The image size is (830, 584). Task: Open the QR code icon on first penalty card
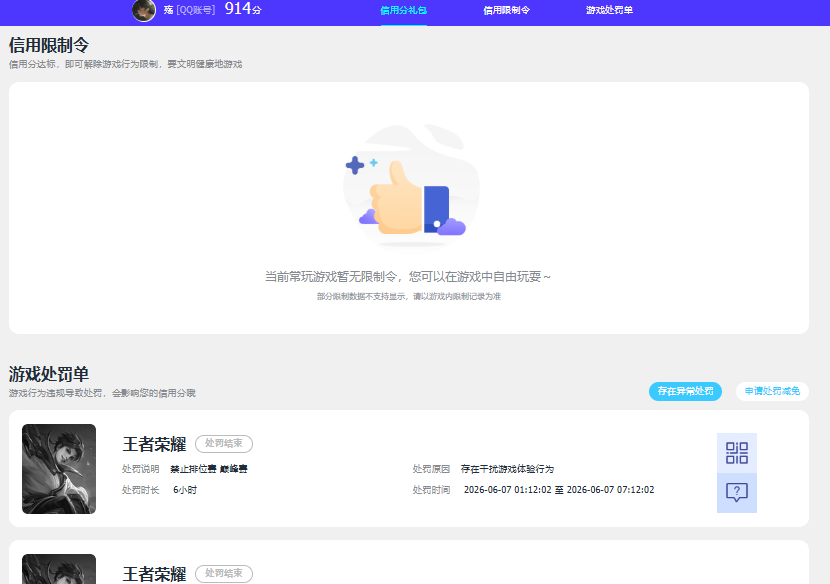click(736, 453)
